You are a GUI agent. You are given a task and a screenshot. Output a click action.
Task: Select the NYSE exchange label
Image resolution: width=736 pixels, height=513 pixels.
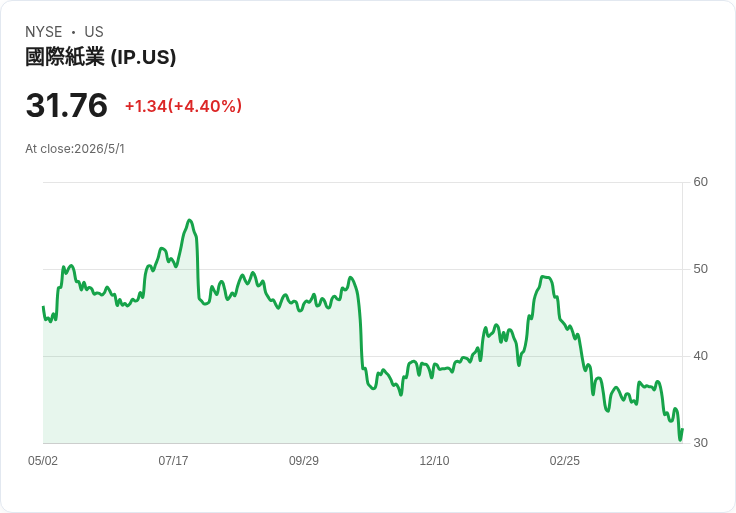(43, 31)
